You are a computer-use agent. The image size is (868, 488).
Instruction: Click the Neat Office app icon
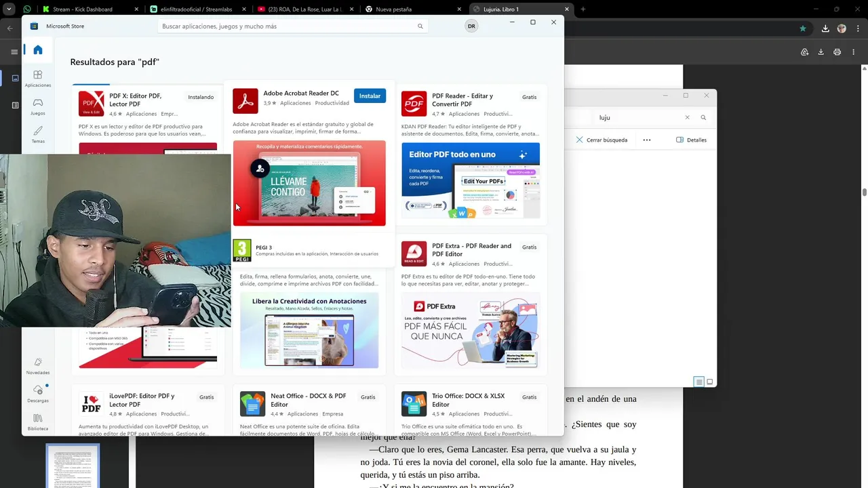tap(253, 403)
